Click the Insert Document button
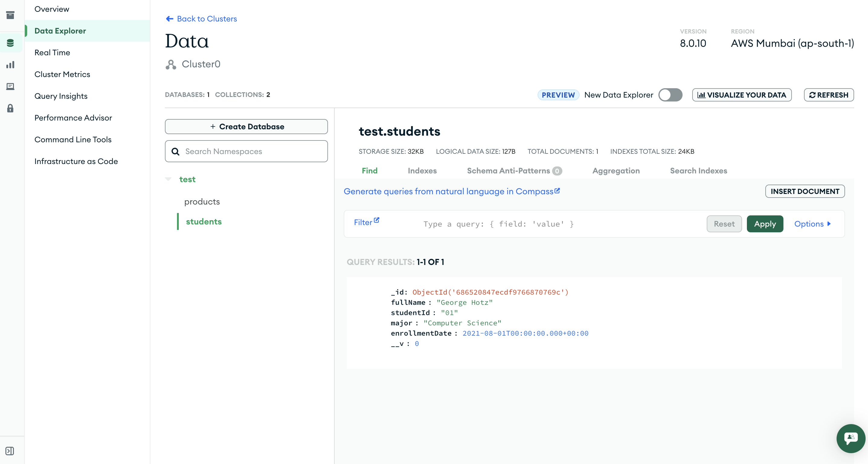Viewport: 868px width, 464px height. pos(805,192)
